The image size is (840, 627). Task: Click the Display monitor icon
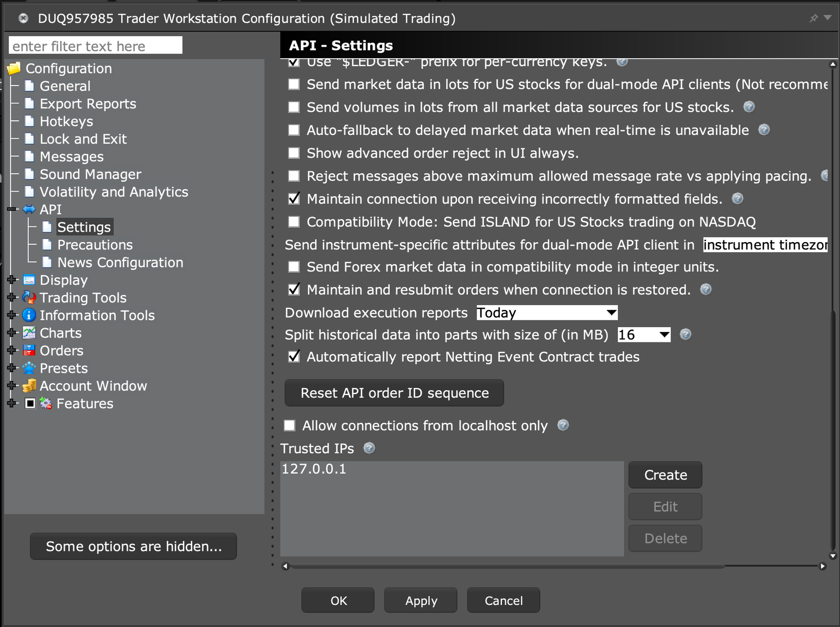29,280
